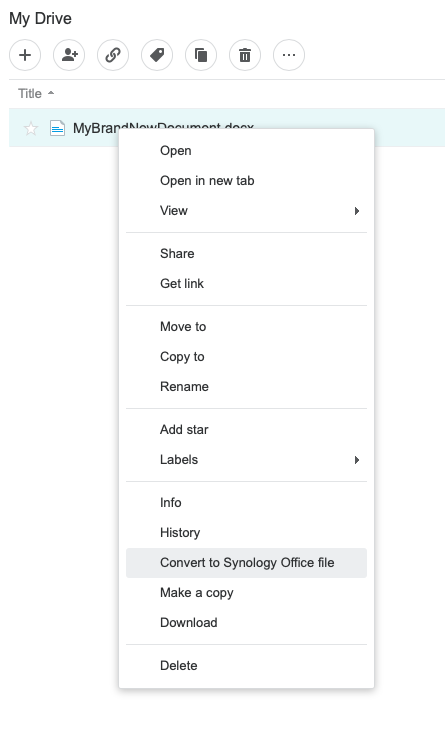This screenshot has height=750, width=445.
Task: Click the label tag icon in toolbar
Action: click(x=157, y=55)
